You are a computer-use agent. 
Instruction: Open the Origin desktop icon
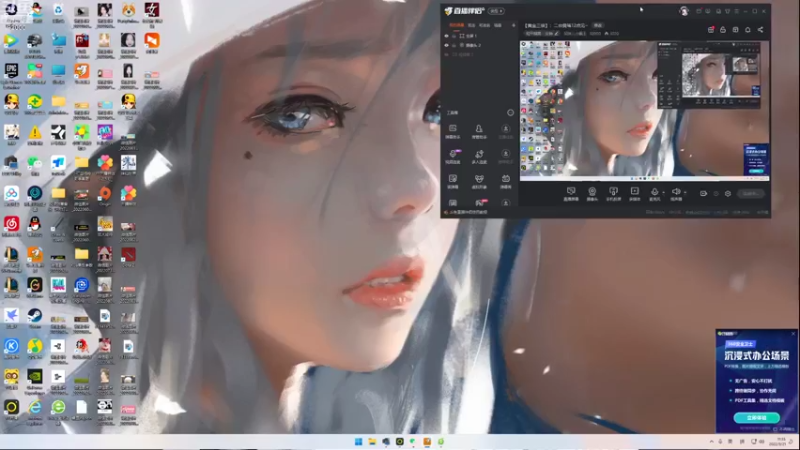click(105, 196)
